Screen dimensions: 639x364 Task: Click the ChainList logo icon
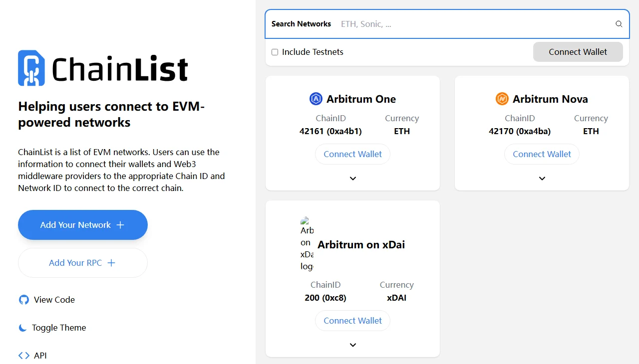[x=31, y=68]
